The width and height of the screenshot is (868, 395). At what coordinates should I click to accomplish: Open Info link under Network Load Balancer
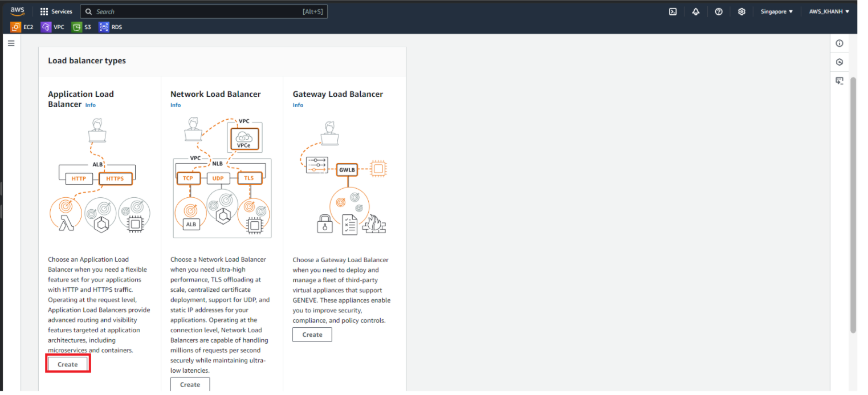pos(176,105)
